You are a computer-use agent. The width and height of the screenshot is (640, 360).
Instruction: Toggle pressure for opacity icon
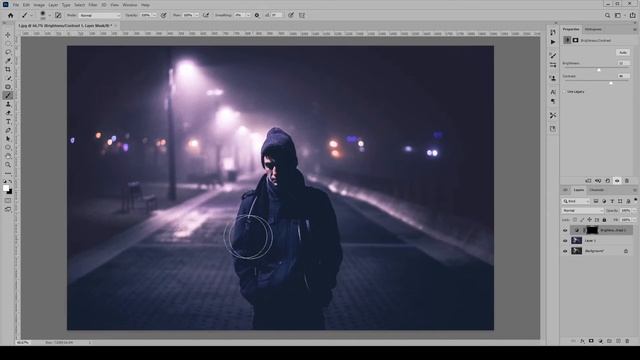[163, 15]
